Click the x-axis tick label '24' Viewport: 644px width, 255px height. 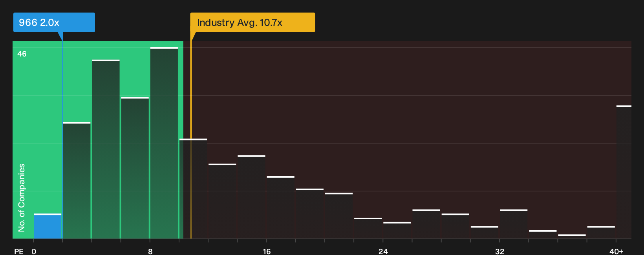click(x=383, y=251)
